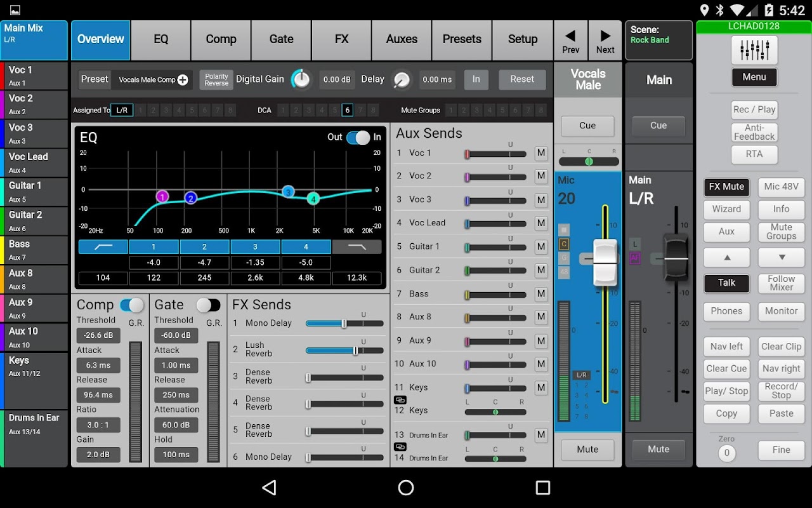Go to previous channel with Prev arrow
The image size is (812, 508).
(570, 41)
